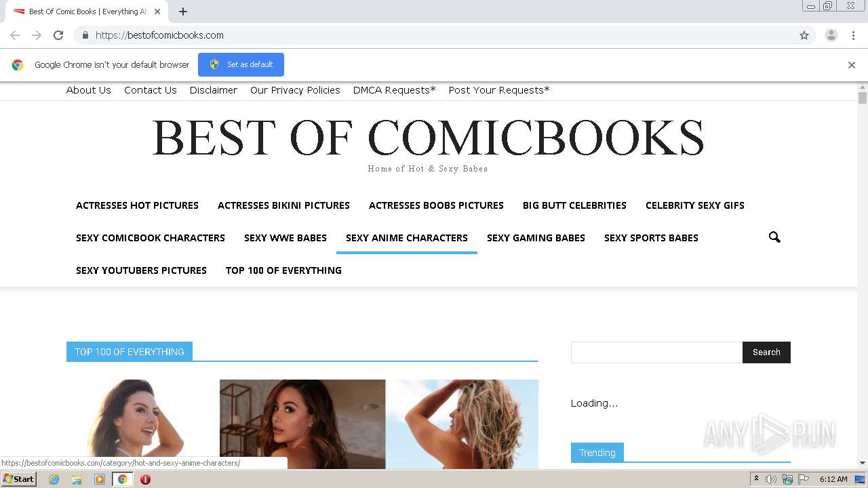Image resolution: width=868 pixels, height=488 pixels.
Task: Click the site's magnifying glass search icon
Action: [774, 237]
